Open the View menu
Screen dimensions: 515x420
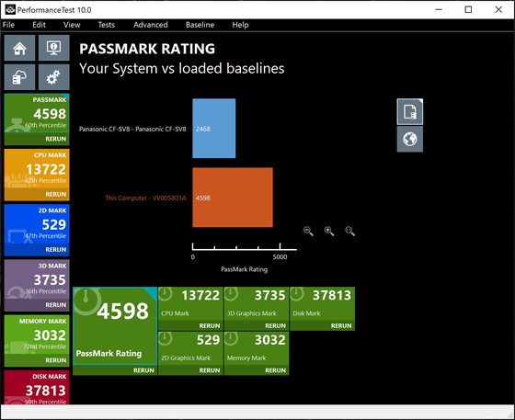pos(72,25)
